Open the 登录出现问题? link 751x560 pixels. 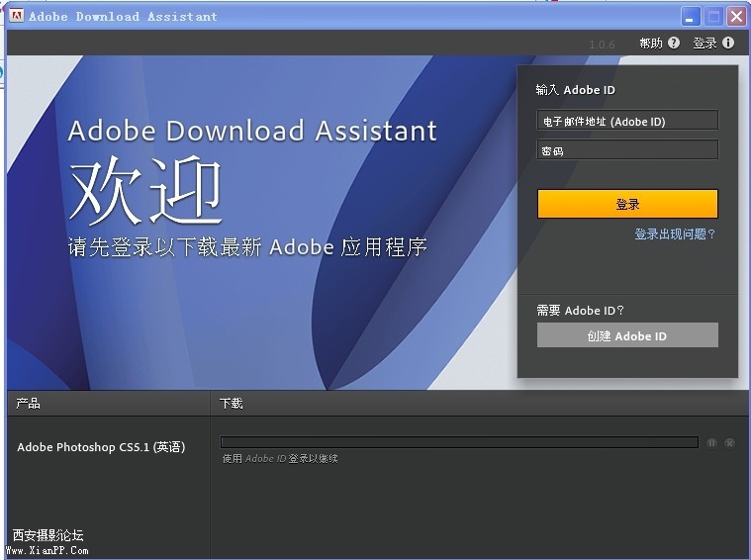[x=675, y=234]
